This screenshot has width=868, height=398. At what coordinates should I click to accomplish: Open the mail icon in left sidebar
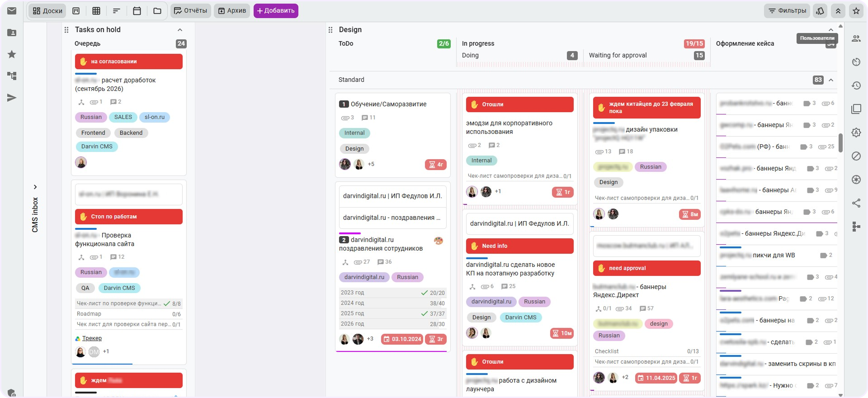[x=12, y=10]
